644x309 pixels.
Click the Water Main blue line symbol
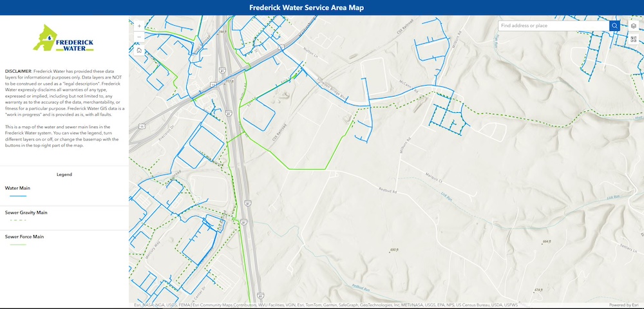(18, 196)
